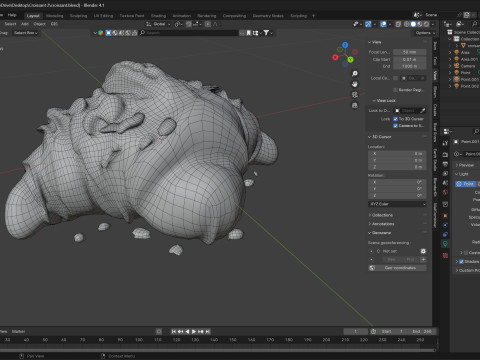Open the Output properties tab icon
The height and width of the screenshot is (360, 480).
tap(445, 164)
